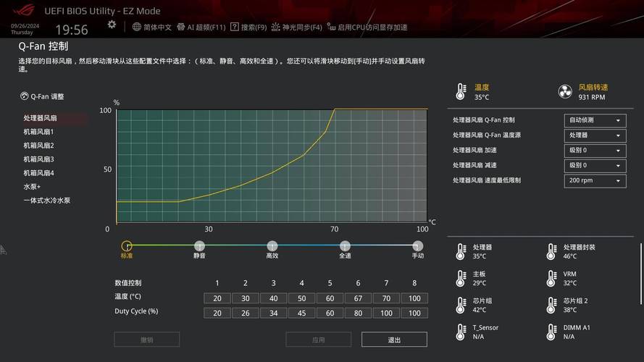Image resolution: width=644 pixels, height=362 pixels.
Task: Click the flat 20% segment of the fan curve
Action: click(x=148, y=201)
